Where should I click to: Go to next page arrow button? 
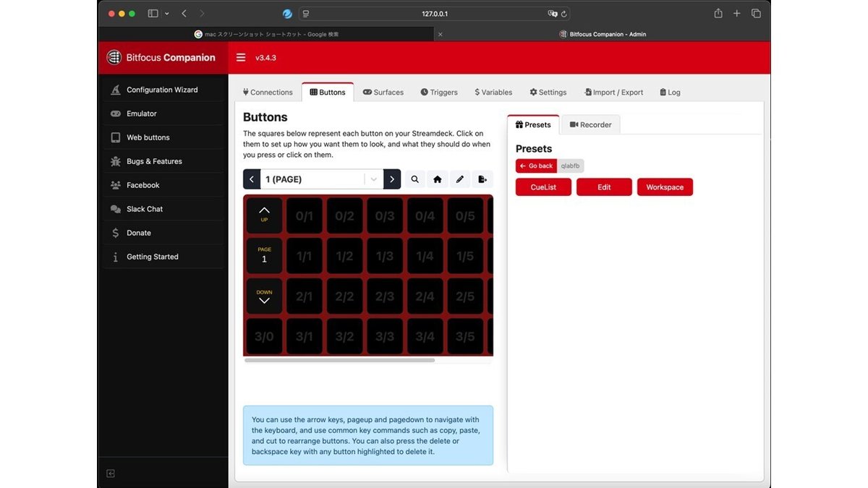point(392,179)
